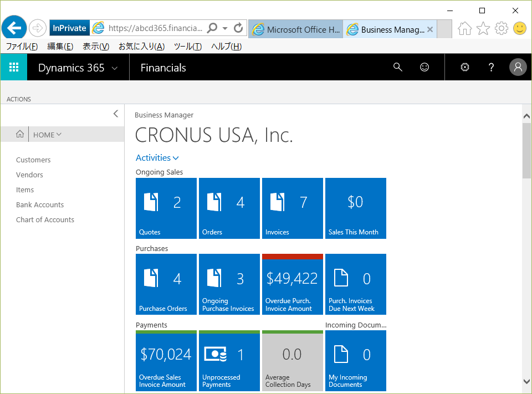Open Ongoing Purchase Invoices tile

tap(229, 284)
